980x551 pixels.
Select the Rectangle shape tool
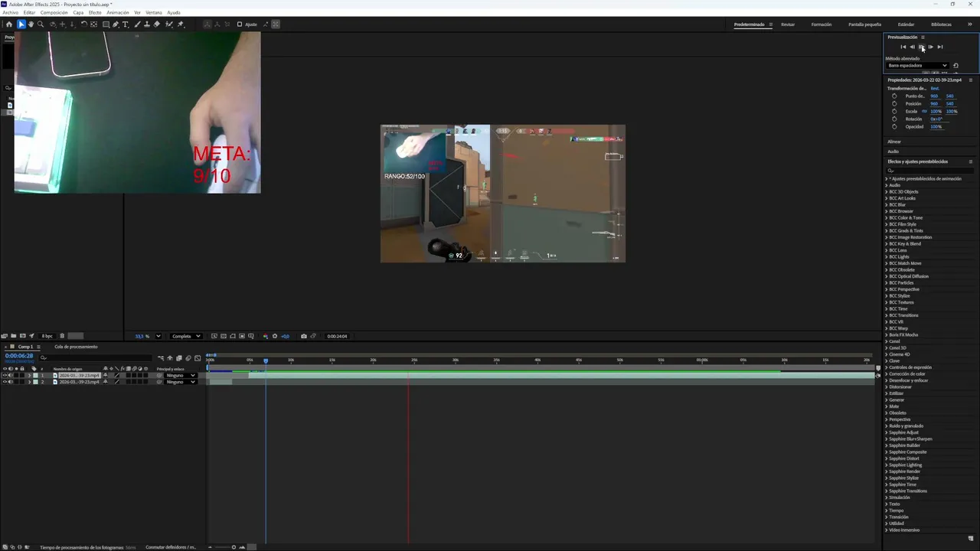point(106,24)
